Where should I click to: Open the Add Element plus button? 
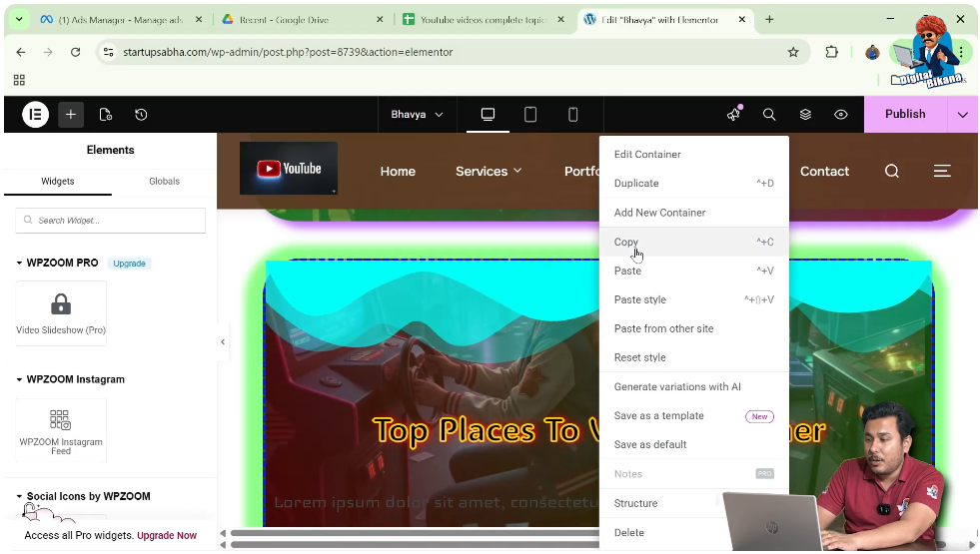pos(71,115)
